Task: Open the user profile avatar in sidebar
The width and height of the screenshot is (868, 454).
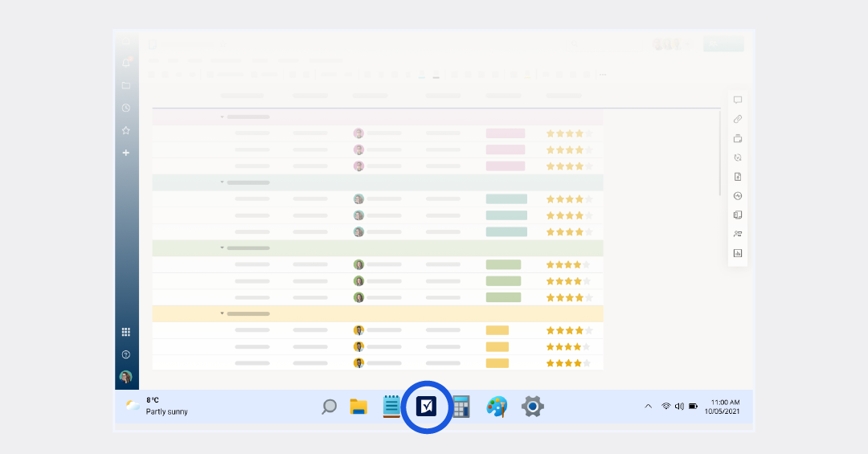Action: [125, 377]
